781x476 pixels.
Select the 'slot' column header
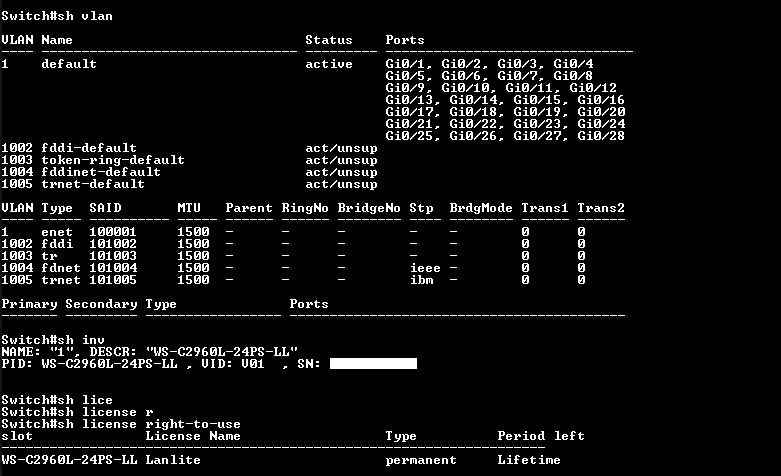(x=17, y=436)
